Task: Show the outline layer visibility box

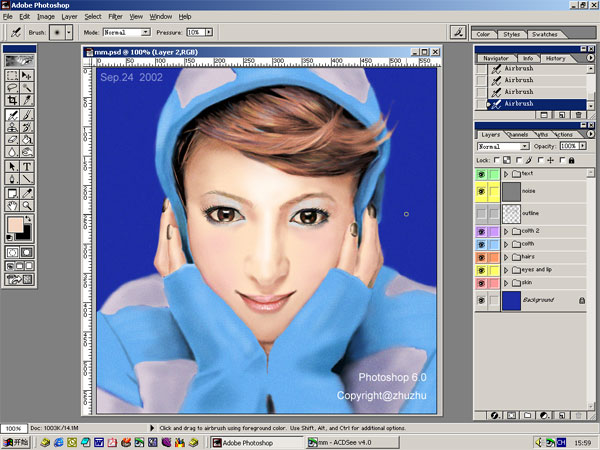Action: coord(481,213)
